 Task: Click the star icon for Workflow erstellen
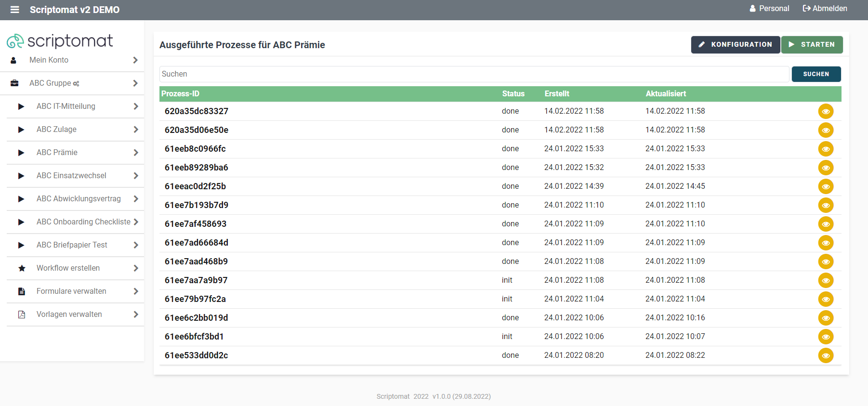click(x=22, y=268)
